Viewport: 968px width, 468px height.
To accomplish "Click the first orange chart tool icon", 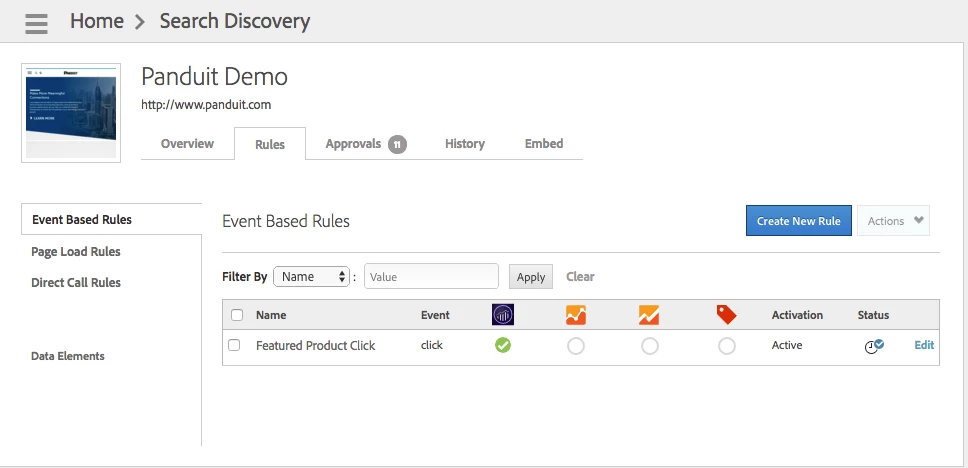I will point(575,315).
